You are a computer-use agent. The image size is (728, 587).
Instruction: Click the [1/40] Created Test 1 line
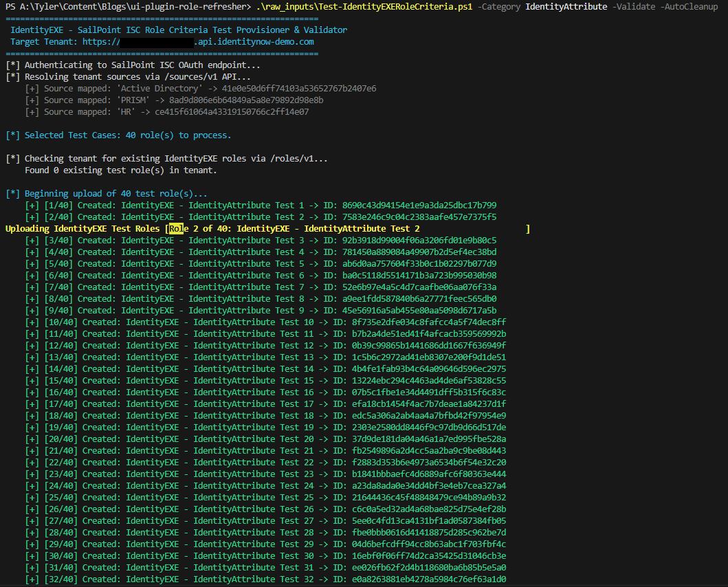pos(261,206)
